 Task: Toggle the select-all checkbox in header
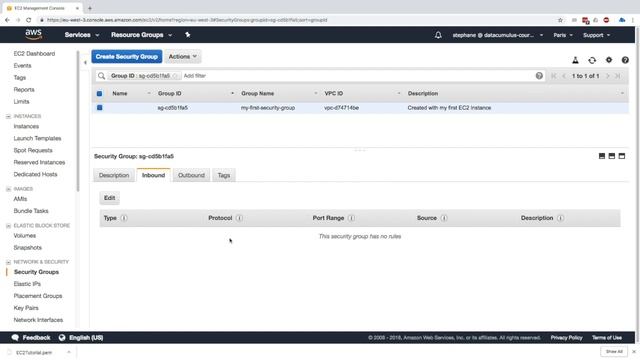pos(99,93)
